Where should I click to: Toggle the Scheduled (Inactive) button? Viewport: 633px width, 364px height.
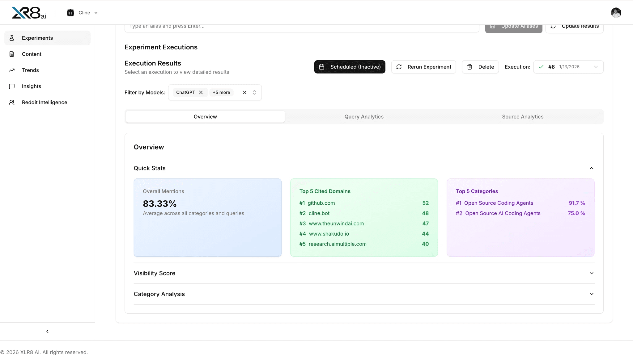350,67
